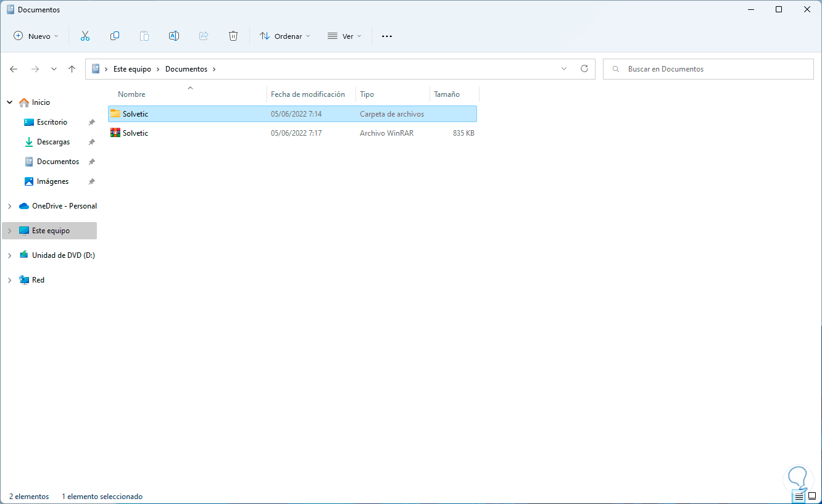This screenshot has height=504, width=822.
Task: Expand the OneDrive - Personal tree node
Action: 9,206
